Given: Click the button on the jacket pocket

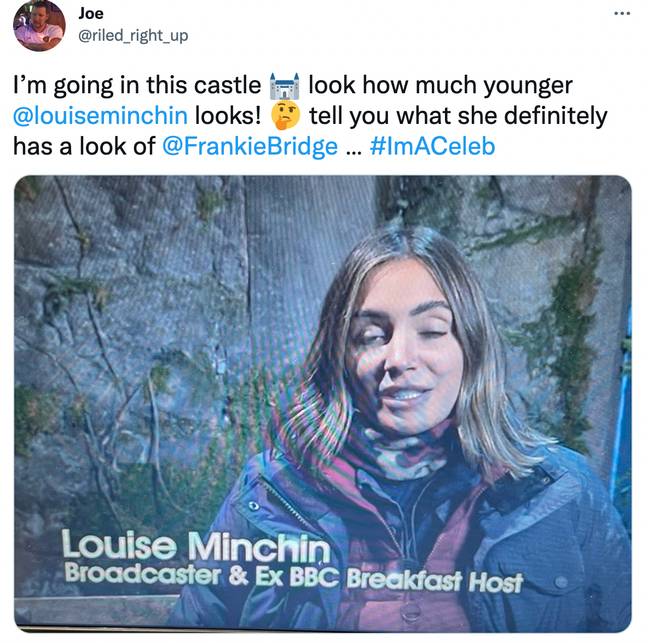Looking at the screenshot, I should [560, 582].
